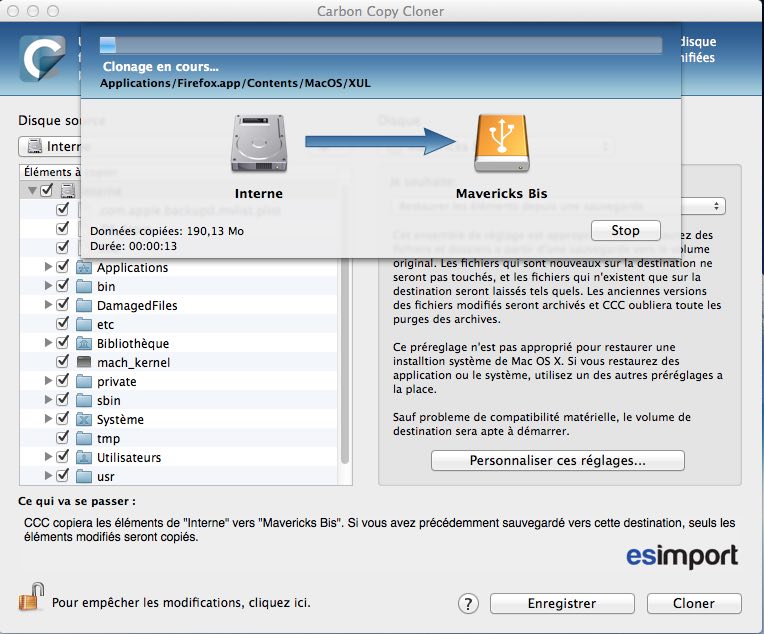Uncheck the Système checkbox
The image size is (764, 634).
(62, 419)
